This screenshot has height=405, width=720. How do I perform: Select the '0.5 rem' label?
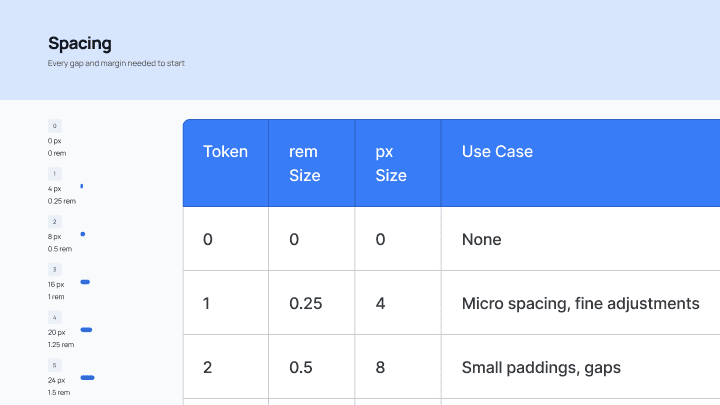pyautogui.click(x=60, y=249)
